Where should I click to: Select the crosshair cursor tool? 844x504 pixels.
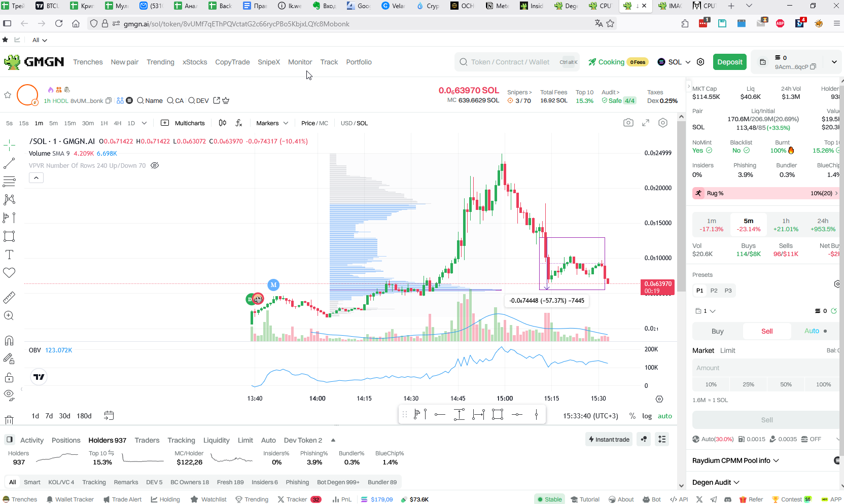[x=9, y=146]
